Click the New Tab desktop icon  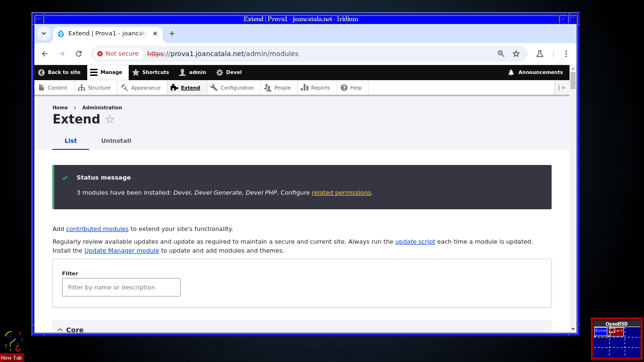tap(12, 347)
